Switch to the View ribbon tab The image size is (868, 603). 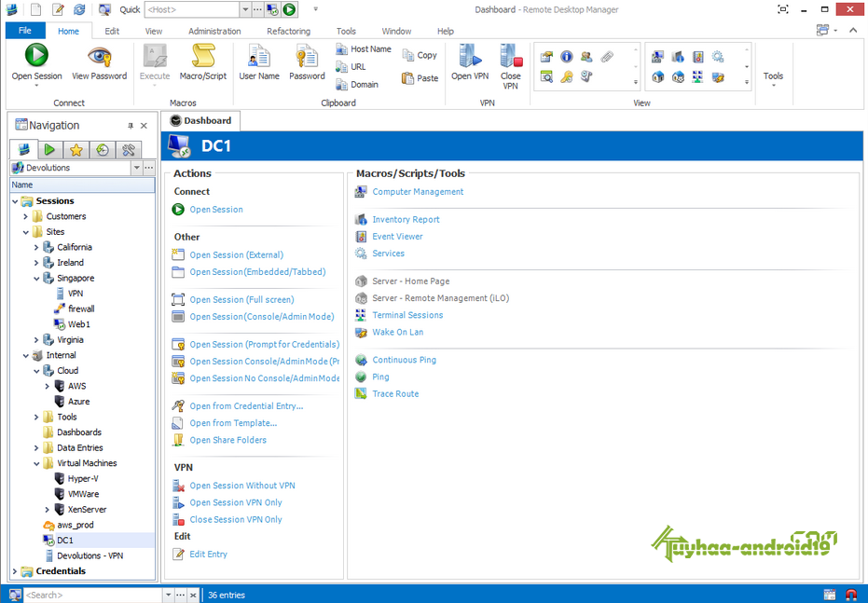click(153, 31)
